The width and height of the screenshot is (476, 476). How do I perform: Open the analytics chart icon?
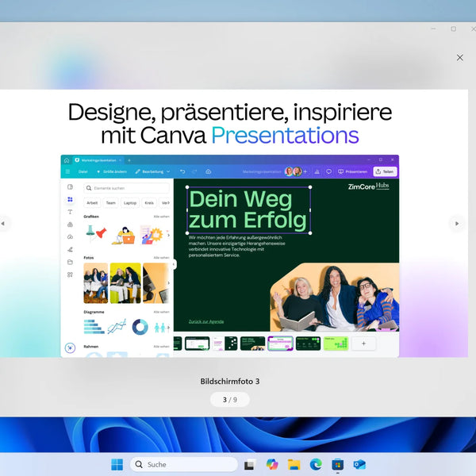[x=317, y=172]
